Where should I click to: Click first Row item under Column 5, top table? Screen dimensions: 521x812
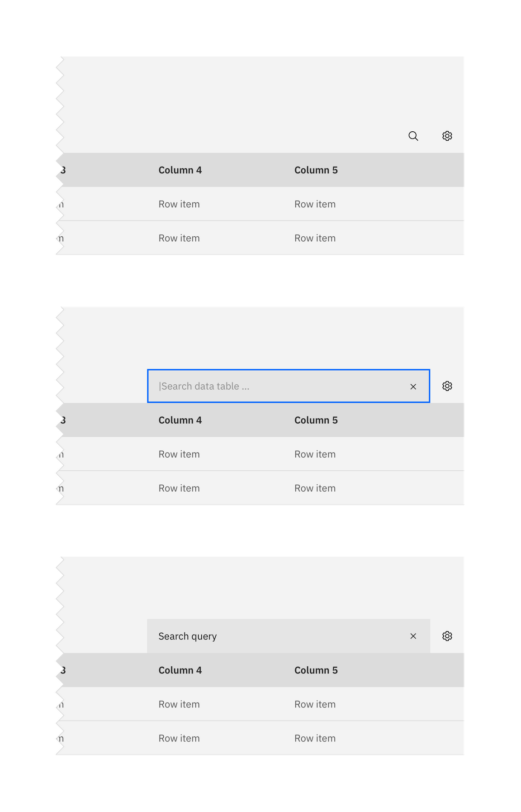[x=315, y=204]
